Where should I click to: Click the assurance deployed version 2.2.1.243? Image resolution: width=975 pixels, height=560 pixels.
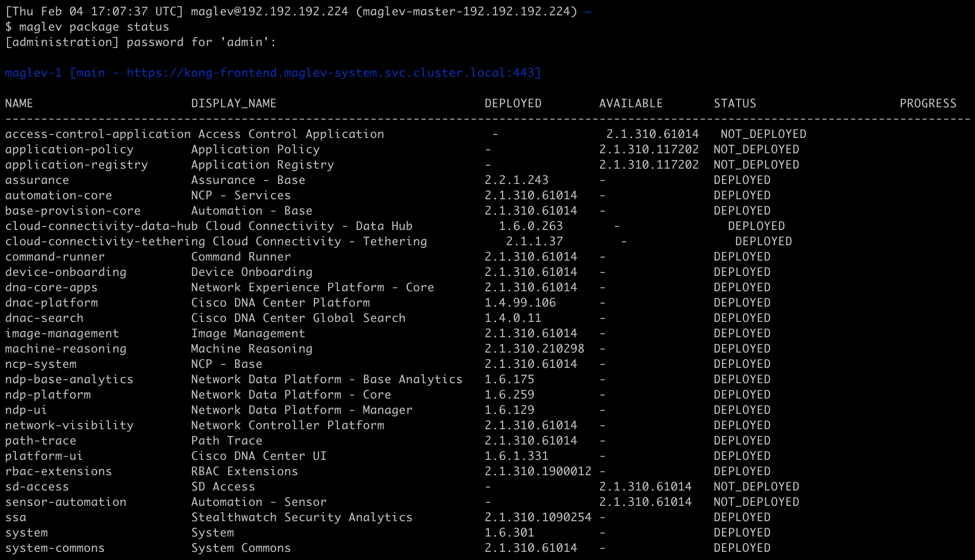coord(516,180)
